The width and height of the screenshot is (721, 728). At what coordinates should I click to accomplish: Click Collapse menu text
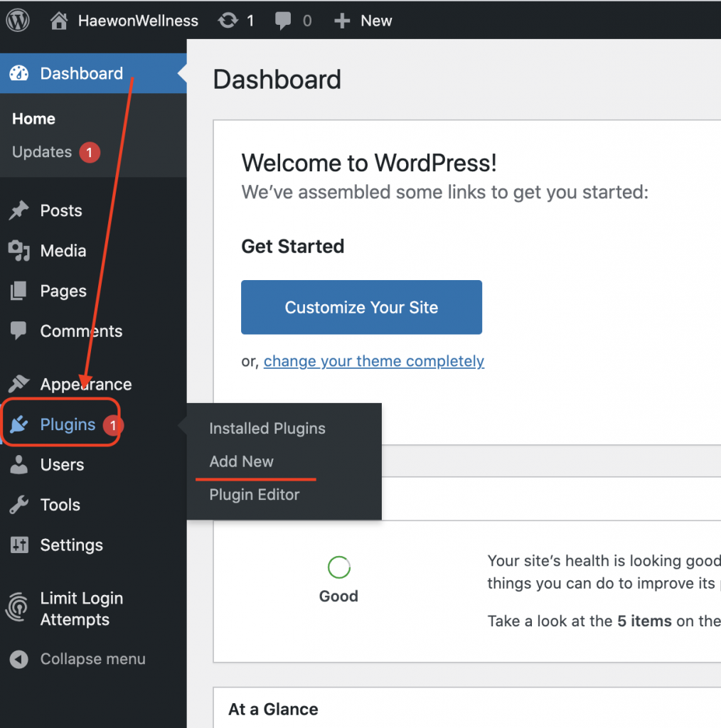point(93,659)
